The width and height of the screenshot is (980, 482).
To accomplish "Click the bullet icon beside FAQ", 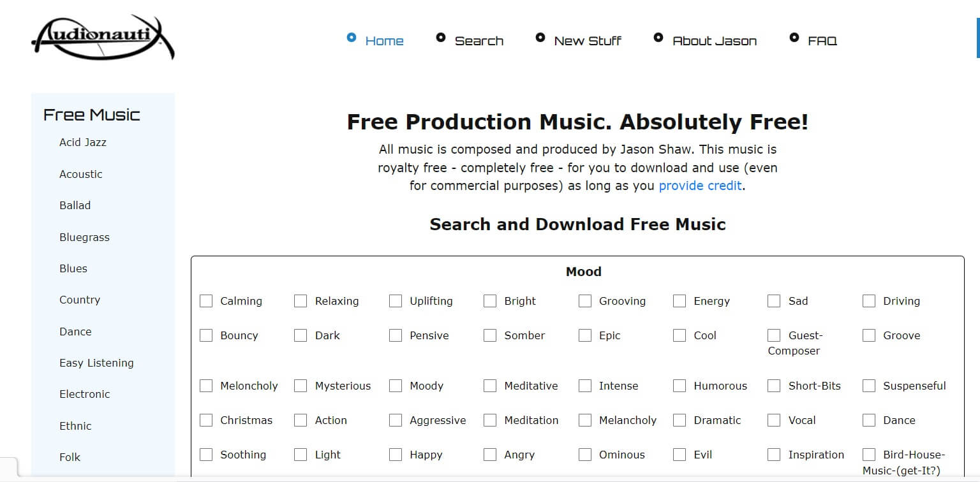I will (793, 38).
